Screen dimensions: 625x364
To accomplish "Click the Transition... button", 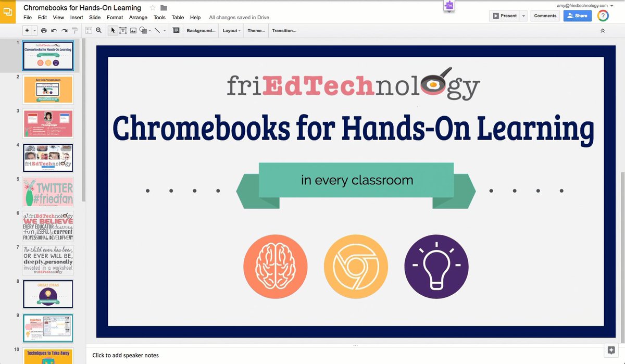I will click(x=284, y=31).
